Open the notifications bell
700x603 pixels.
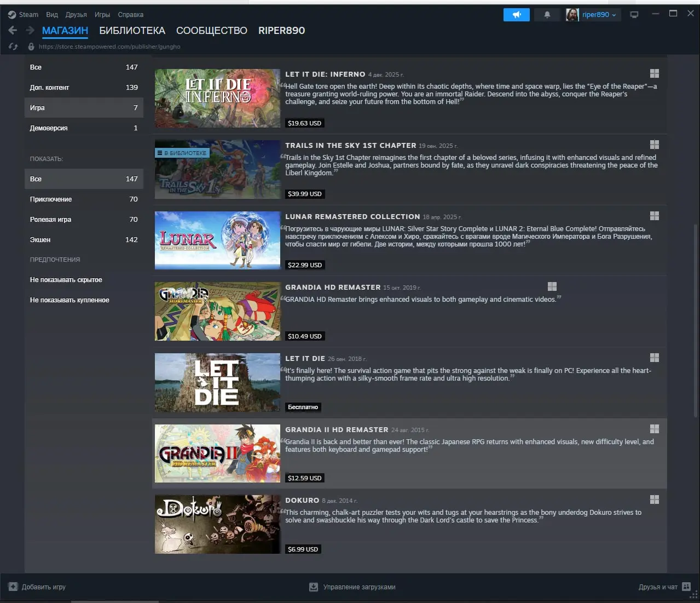pyautogui.click(x=547, y=15)
